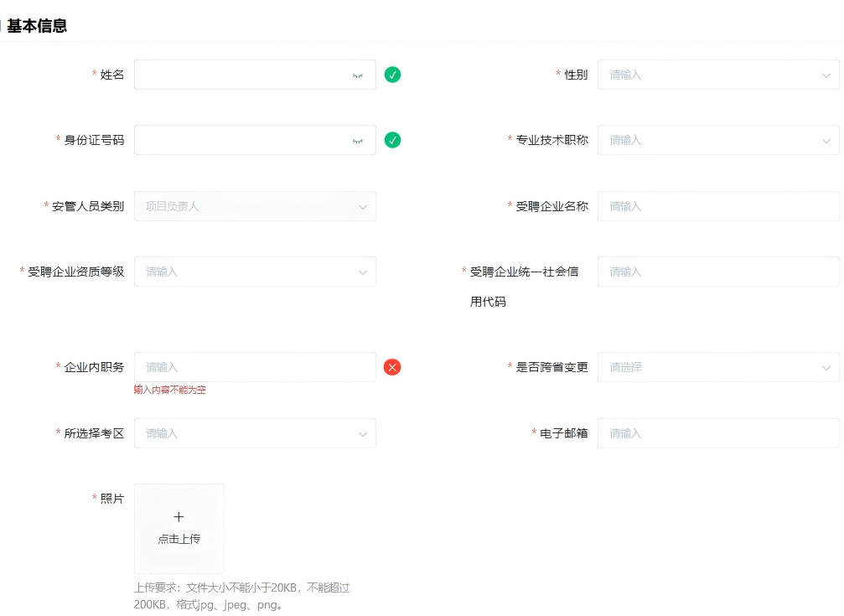Open the 性别 dropdown
This screenshot has height=616, width=844.
point(717,75)
